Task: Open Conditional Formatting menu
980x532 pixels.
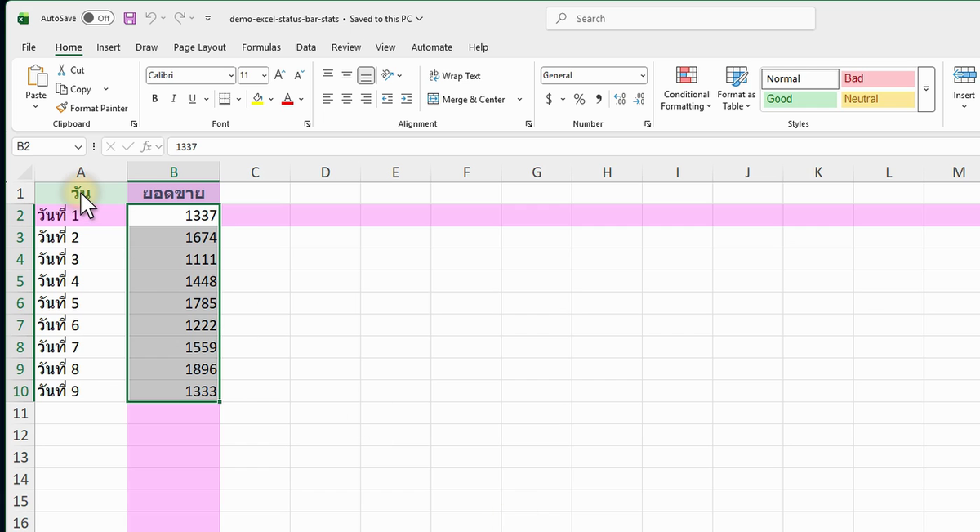Action: (686, 88)
